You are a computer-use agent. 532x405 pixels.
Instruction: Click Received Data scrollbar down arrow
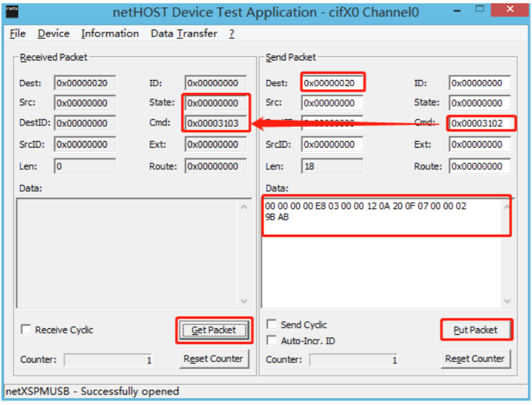tap(244, 301)
